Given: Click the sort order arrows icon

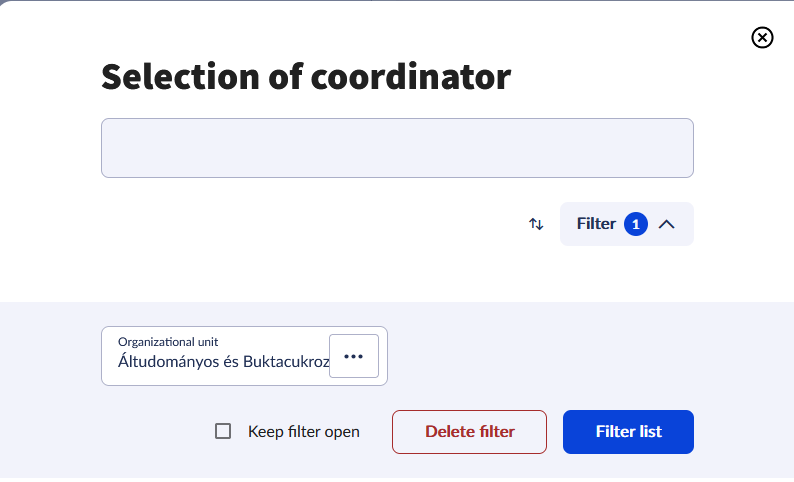Looking at the screenshot, I should coord(536,224).
